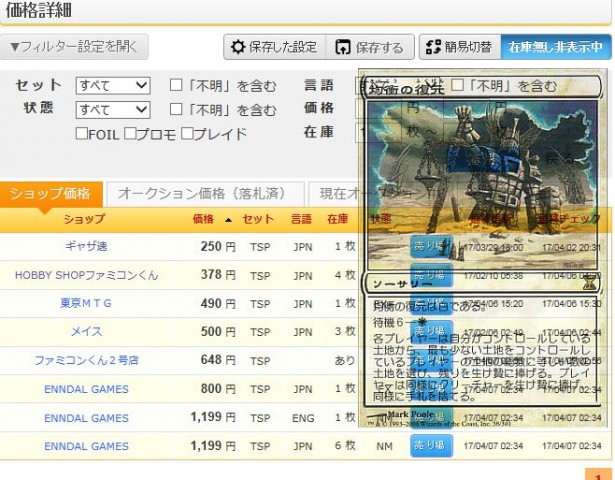Open ENNDAL GAMES link in ENG row

86,418
